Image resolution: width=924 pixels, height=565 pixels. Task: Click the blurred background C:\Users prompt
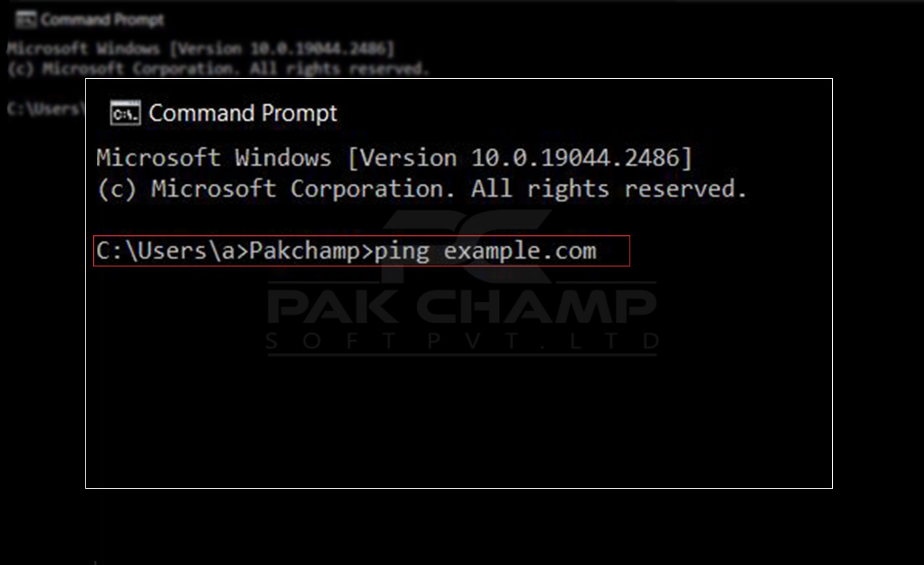tap(46, 108)
